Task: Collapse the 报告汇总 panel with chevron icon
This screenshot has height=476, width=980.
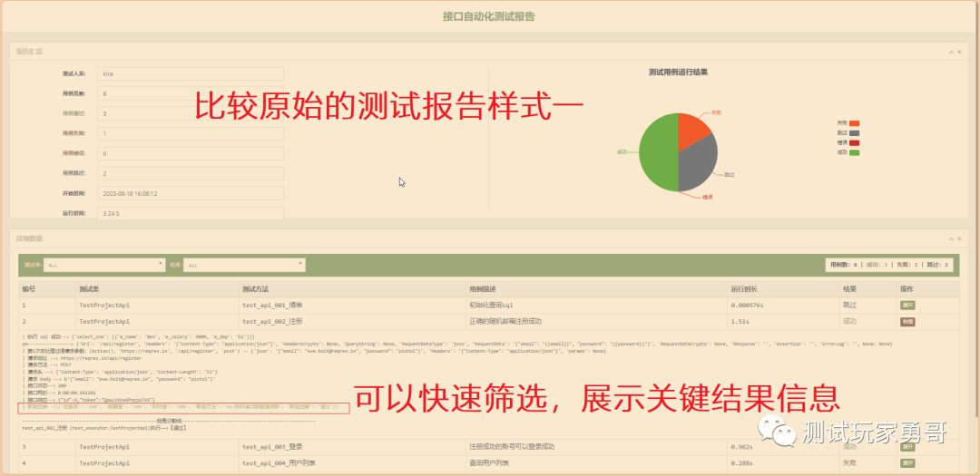Action: click(x=951, y=52)
